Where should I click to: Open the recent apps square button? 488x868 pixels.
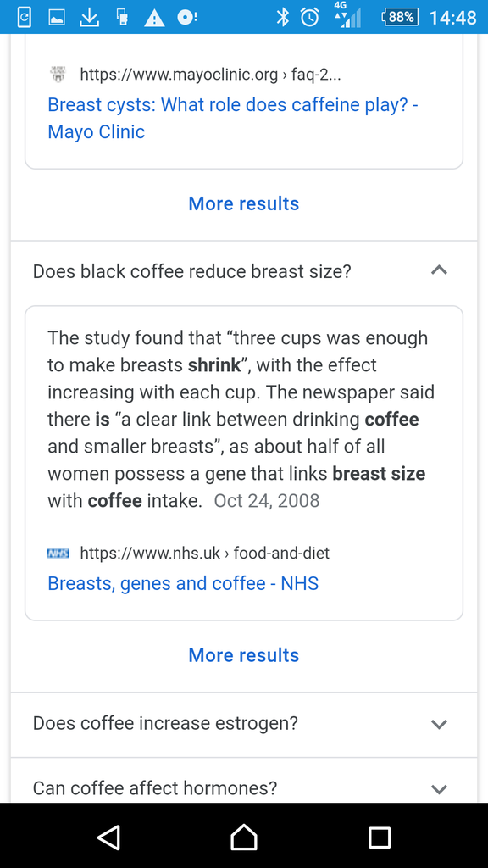380,837
